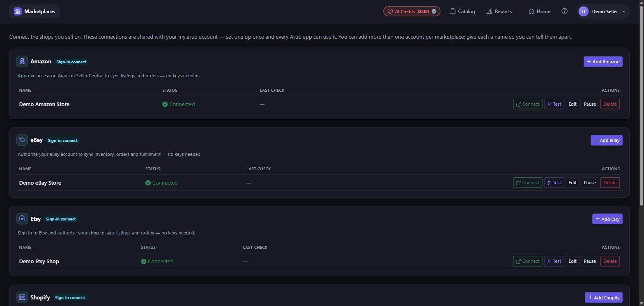Viewport: 644px width, 306px height.
Task: Connect the Demo Amazon Store
Action: 528,104
